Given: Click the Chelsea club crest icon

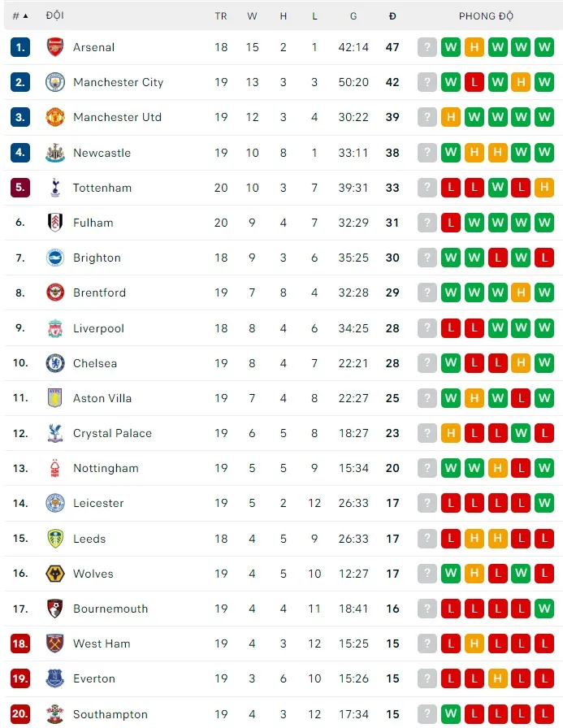Looking at the screenshot, I should [x=55, y=363].
